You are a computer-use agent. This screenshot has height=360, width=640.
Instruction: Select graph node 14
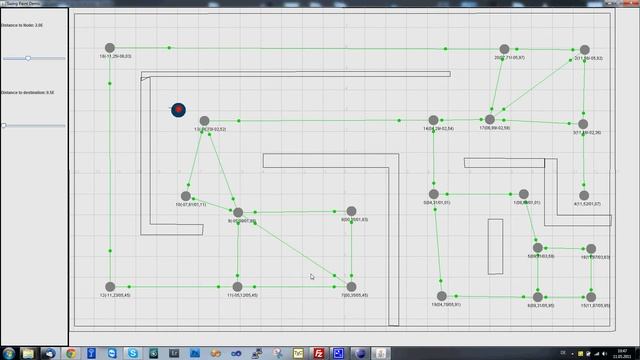point(433,120)
